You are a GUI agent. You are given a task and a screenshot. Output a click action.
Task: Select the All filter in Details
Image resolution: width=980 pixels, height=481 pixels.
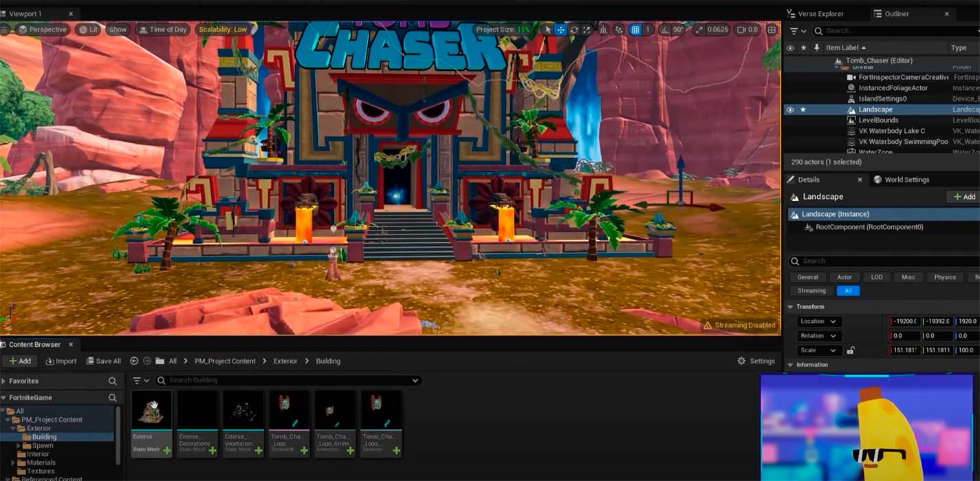point(848,290)
